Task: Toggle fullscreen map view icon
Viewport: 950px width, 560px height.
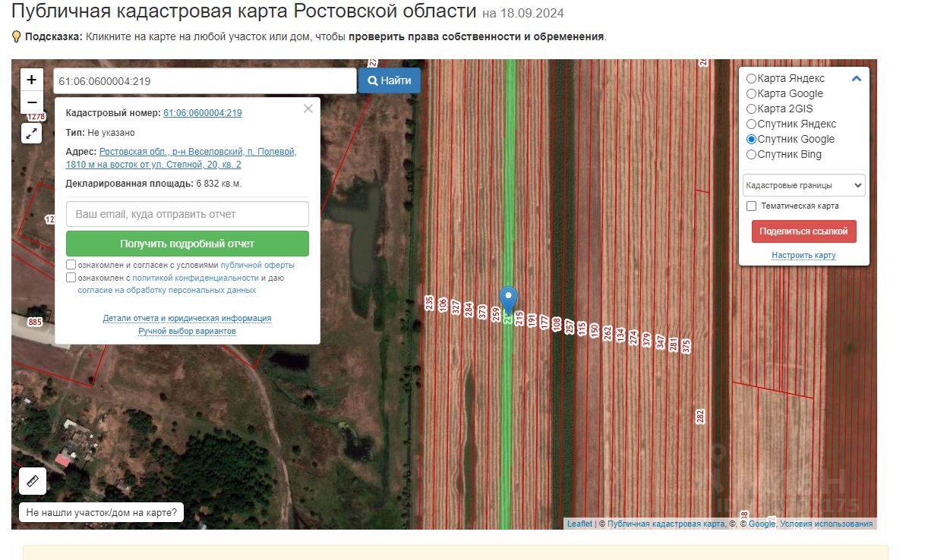Action: click(31, 134)
